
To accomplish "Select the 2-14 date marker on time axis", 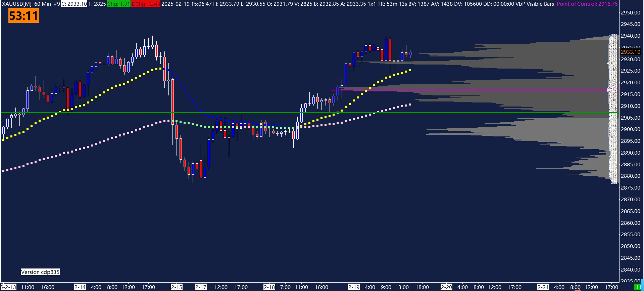I will pyautogui.click(x=80, y=287).
